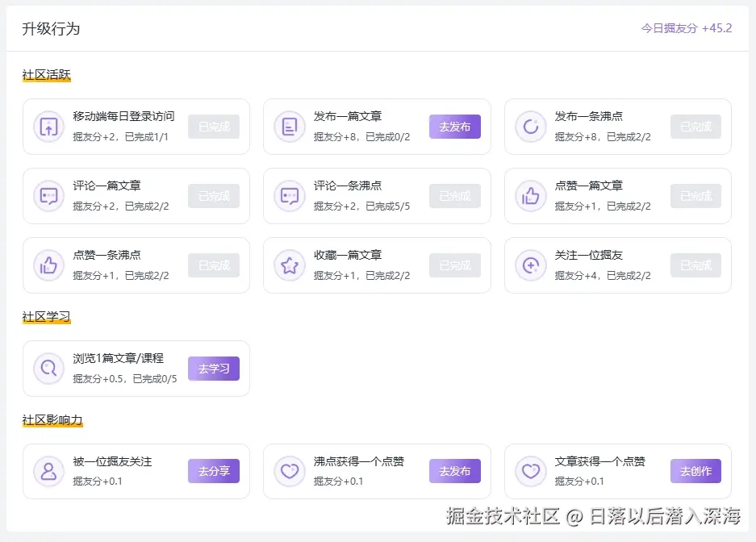Click the 发布一条沸点 refresh icon
756x542 pixels.
coord(531,127)
